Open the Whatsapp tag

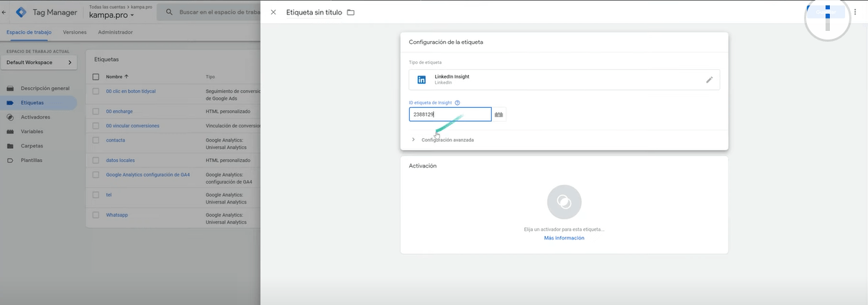pyautogui.click(x=117, y=215)
